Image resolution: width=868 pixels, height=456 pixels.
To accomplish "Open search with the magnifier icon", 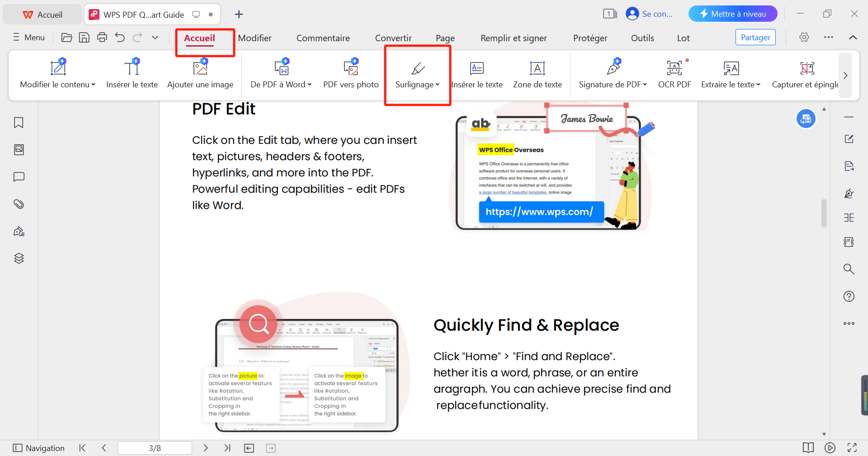I will [x=849, y=269].
